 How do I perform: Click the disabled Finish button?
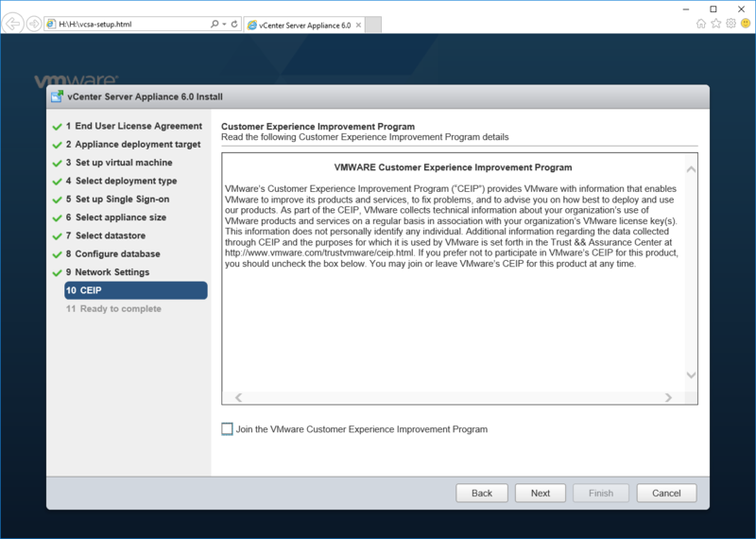click(x=601, y=493)
